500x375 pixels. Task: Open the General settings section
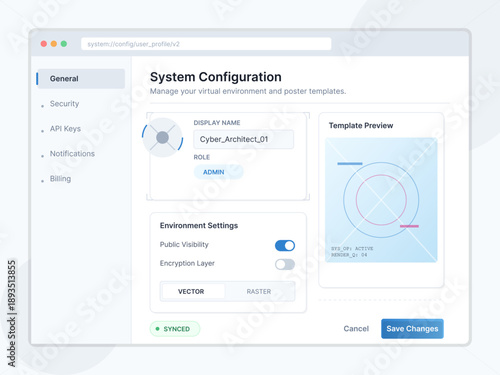click(x=81, y=79)
